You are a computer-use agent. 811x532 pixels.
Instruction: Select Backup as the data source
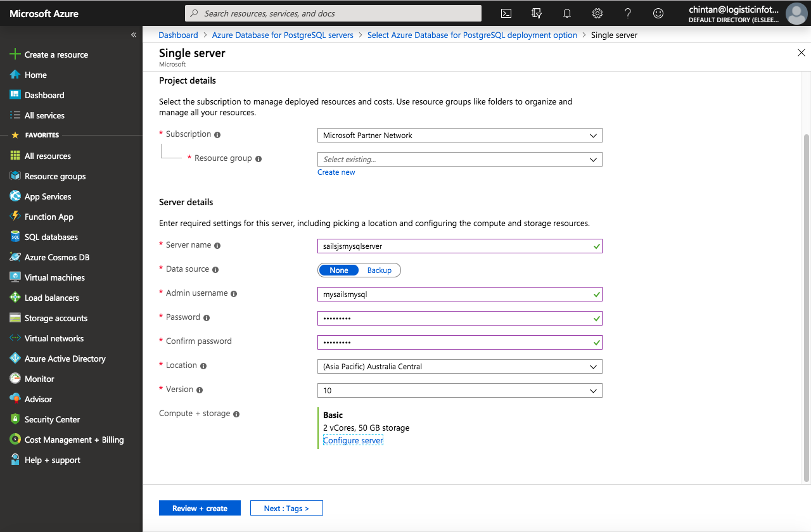[x=379, y=270]
